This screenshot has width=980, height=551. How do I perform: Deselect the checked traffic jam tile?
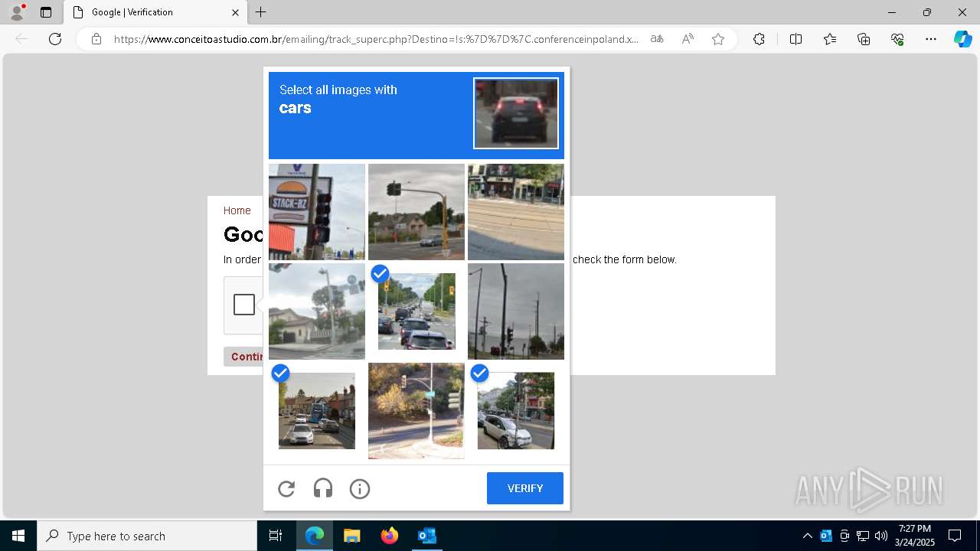pyautogui.click(x=416, y=311)
